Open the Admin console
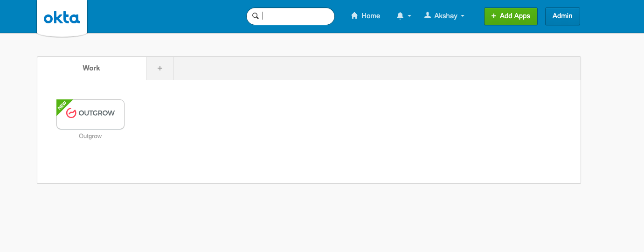The image size is (644, 252). [562, 16]
